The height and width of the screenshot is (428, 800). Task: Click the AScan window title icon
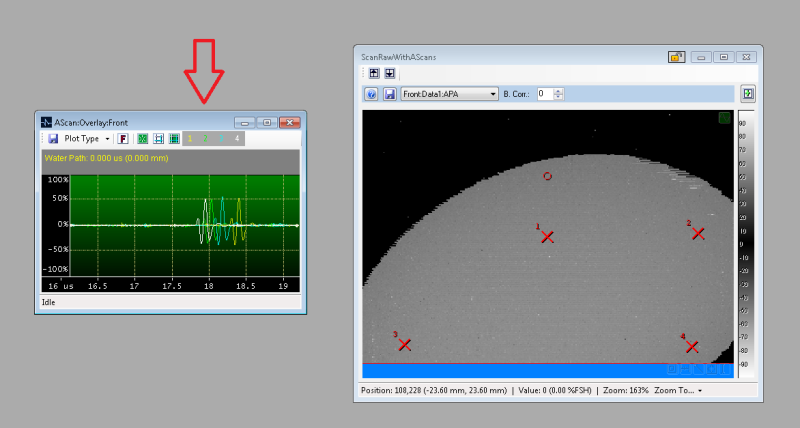(x=46, y=122)
